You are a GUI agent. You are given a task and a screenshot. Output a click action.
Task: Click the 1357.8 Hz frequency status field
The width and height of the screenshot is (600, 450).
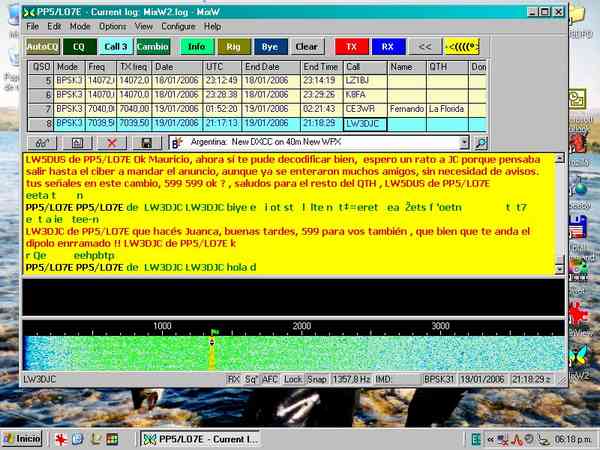tap(351, 380)
